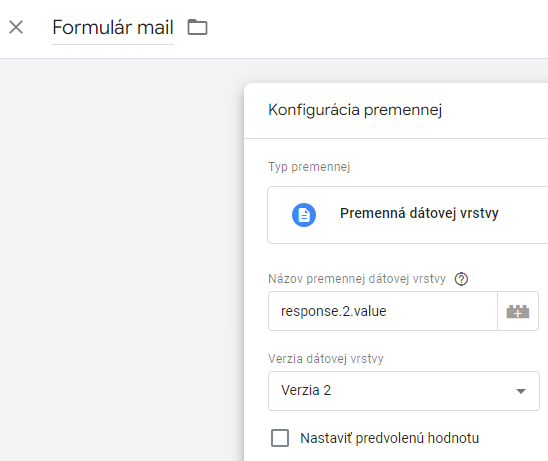548x461 pixels.
Task: Click the blank header area beside folder icon
Action: tap(377, 28)
